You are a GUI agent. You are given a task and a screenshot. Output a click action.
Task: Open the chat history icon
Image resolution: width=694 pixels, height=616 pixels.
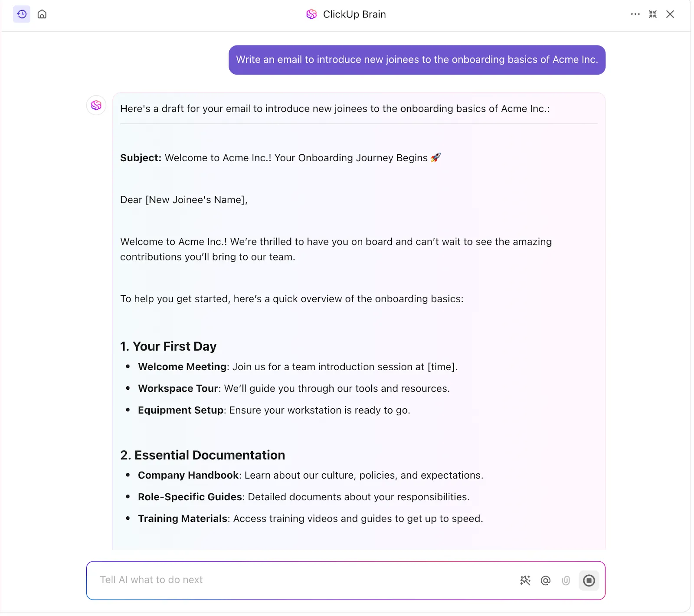click(22, 14)
